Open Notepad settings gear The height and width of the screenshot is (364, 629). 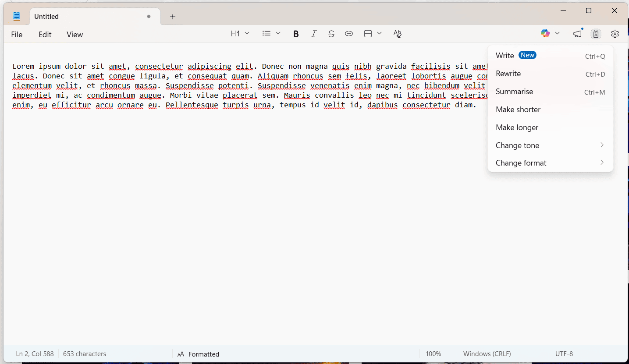(615, 33)
